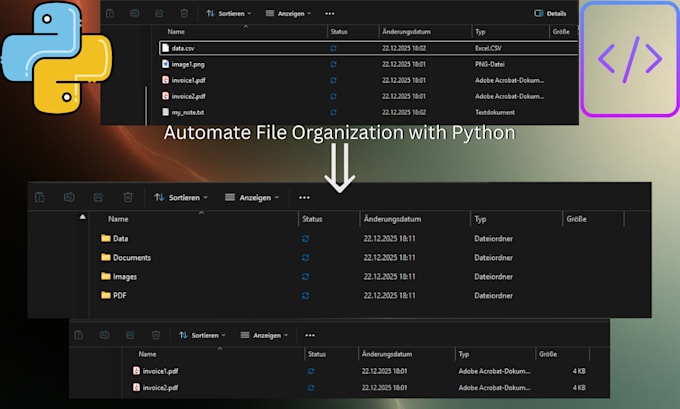Click the paste icon in the folders window toolbar

pyautogui.click(x=39, y=197)
